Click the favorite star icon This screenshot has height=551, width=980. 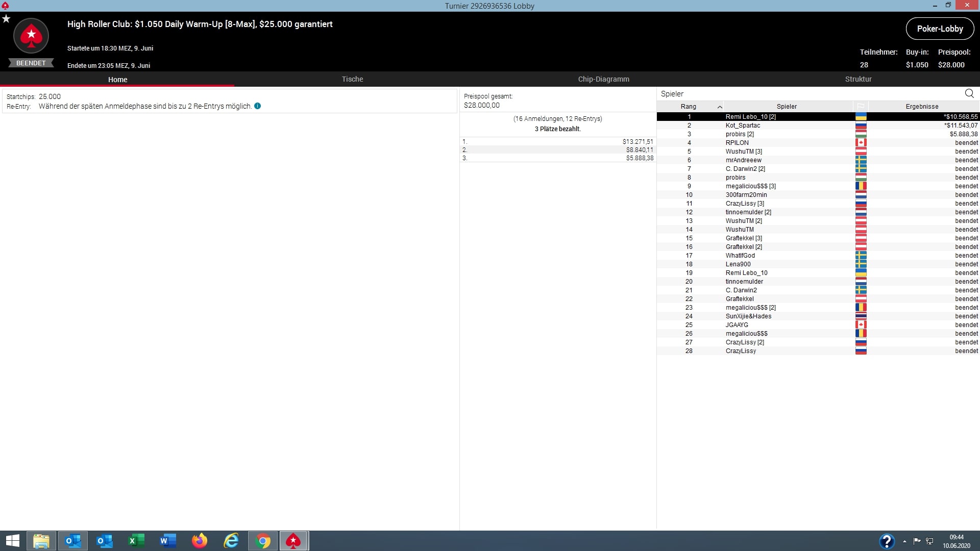coord(6,19)
